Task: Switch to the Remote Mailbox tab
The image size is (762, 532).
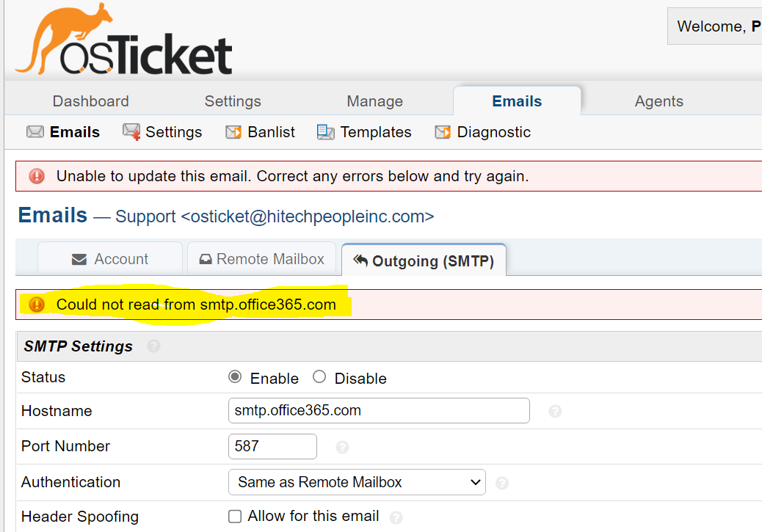Action: pyautogui.click(x=261, y=259)
